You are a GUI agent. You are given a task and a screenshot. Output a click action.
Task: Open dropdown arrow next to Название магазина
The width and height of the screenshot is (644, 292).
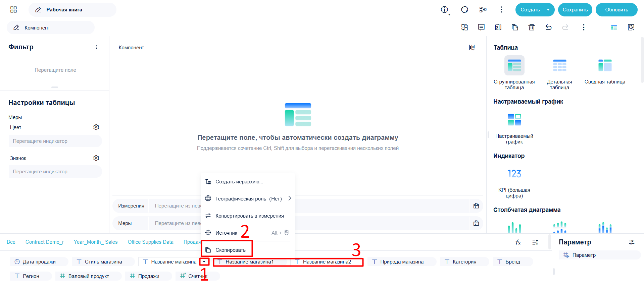click(x=204, y=262)
